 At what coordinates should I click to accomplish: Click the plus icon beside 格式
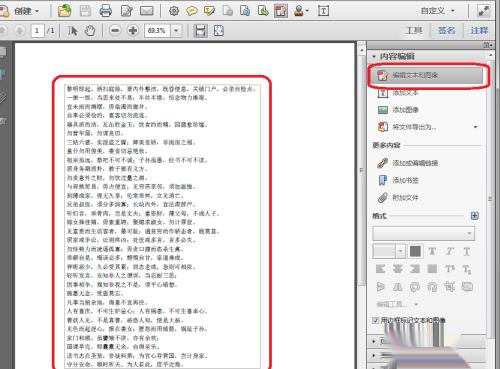(x=475, y=216)
